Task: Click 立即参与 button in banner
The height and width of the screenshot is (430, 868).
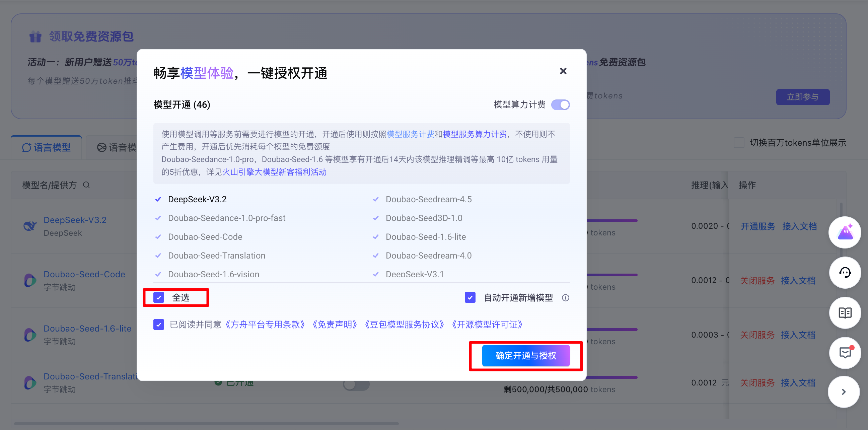Action: (803, 97)
